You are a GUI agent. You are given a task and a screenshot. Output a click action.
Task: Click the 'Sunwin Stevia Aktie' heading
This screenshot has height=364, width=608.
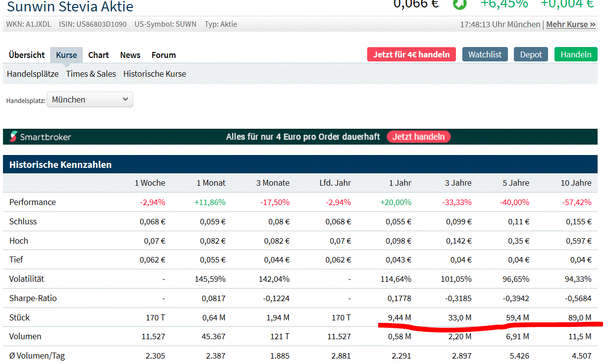coord(70,6)
